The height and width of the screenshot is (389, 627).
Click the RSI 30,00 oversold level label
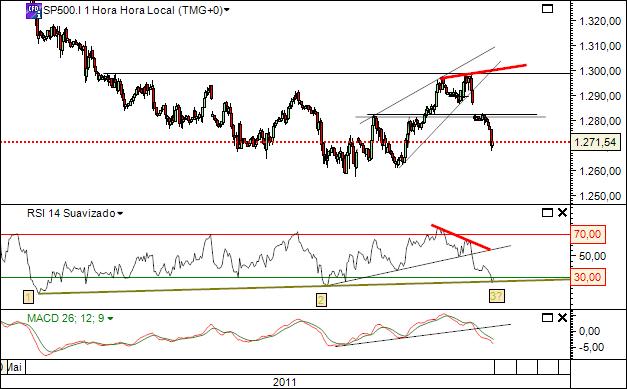588,277
